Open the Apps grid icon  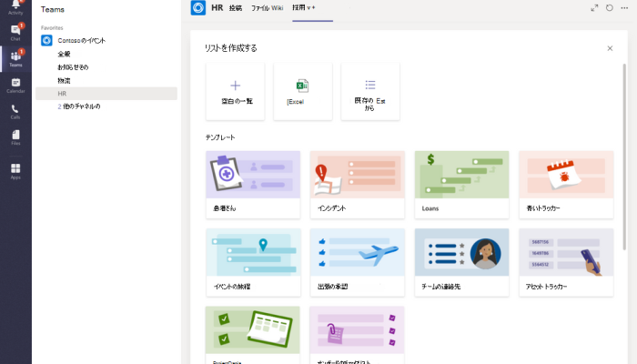[x=15, y=168]
